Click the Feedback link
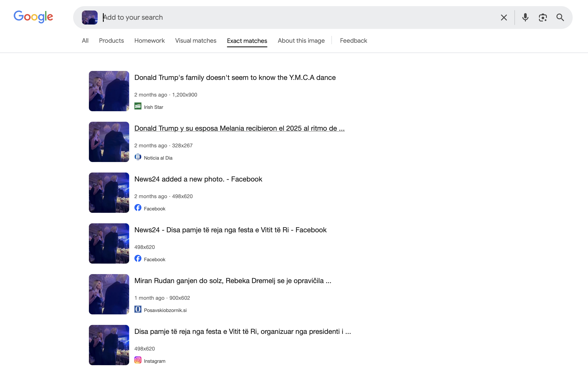 point(353,41)
